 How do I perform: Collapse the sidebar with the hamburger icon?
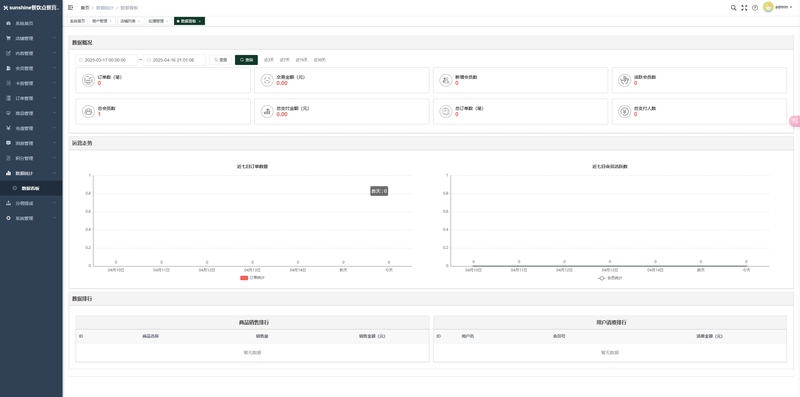click(x=70, y=8)
